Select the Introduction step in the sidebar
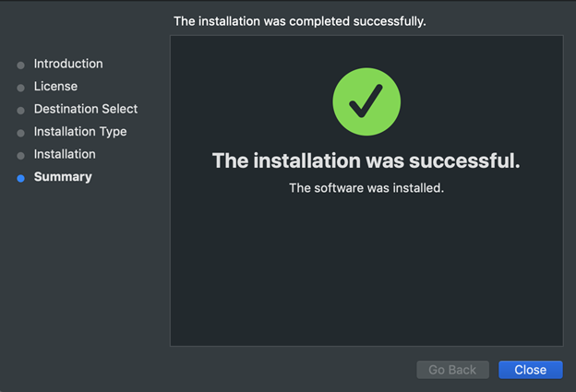This screenshot has width=576, height=392. 68,64
